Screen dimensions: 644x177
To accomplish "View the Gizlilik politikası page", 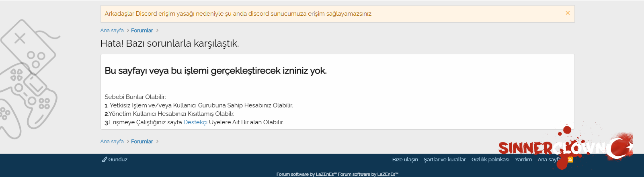I will (490, 160).
